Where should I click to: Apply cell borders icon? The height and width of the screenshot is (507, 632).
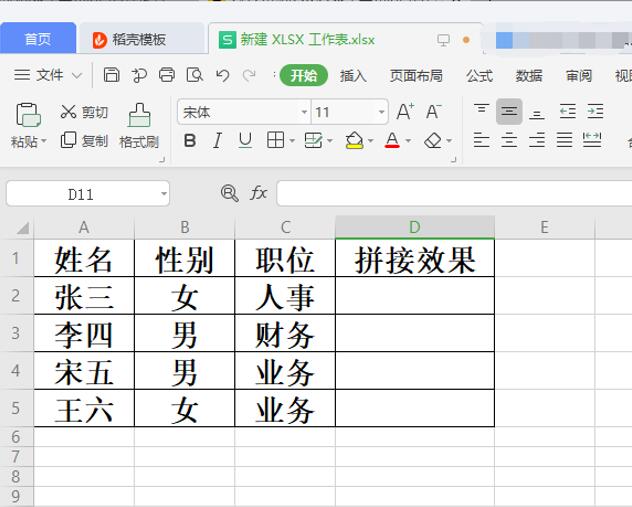pyautogui.click(x=276, y=140)
